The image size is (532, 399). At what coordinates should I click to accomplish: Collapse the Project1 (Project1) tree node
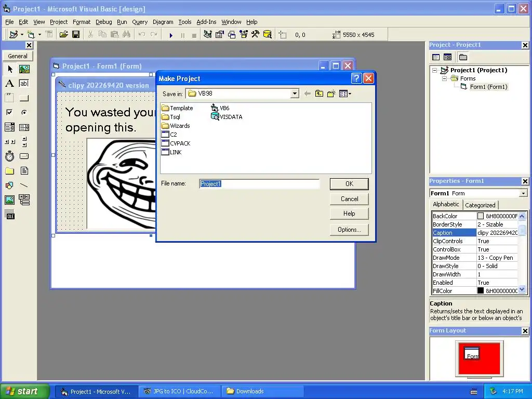point(435,70)
